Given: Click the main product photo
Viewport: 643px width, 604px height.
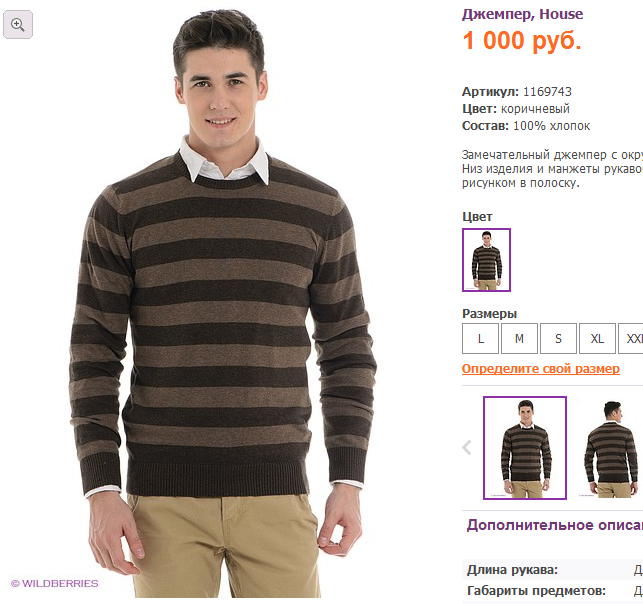Looking at the screenshot, I should tap(223, 303).
